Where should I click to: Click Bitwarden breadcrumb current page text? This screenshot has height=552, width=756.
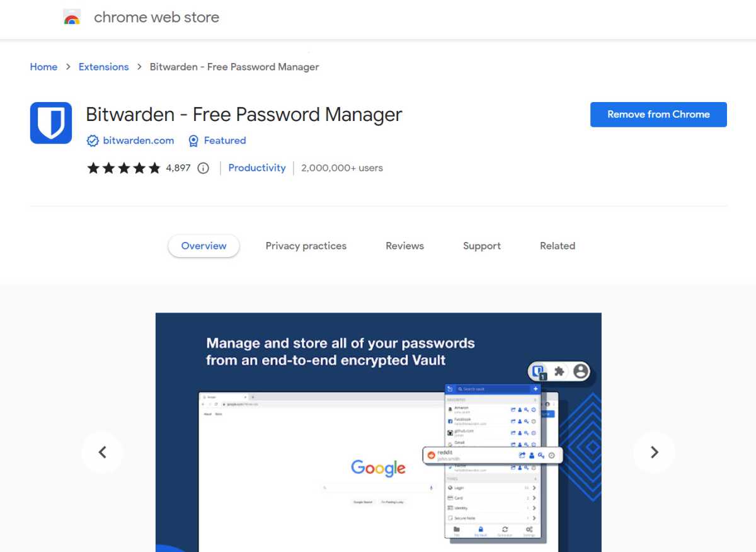[x=234, y=67]
